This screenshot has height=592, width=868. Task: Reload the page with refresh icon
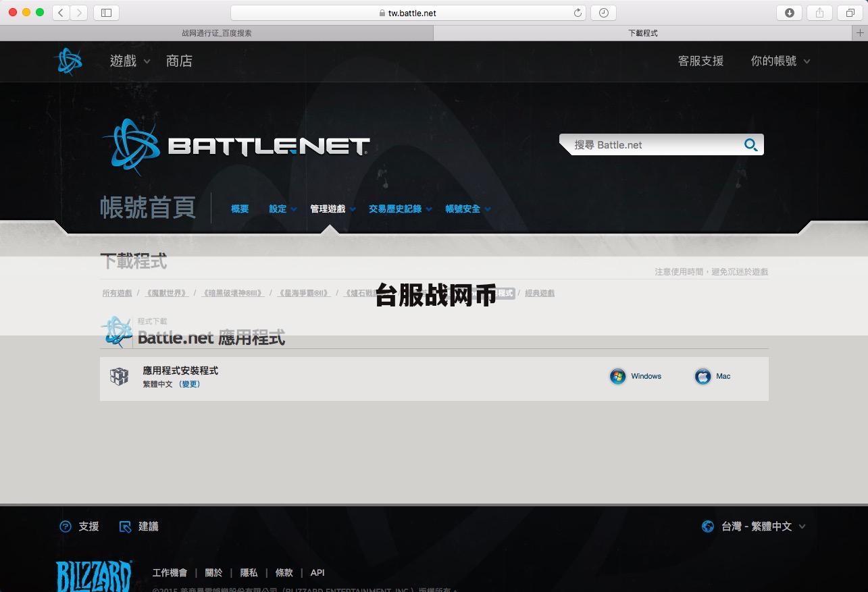click(x=578, y=13)
